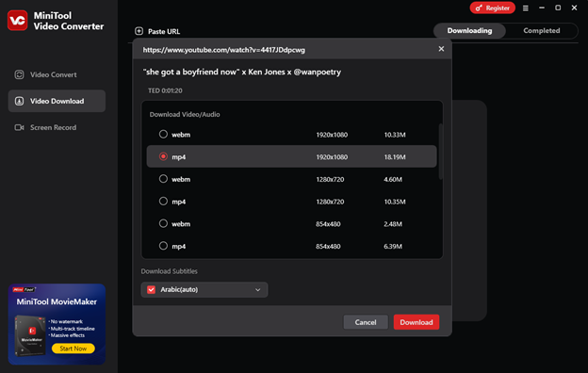Switch to the Completed tab
This screenshot has width=588, height=373.
coord(542,31)
